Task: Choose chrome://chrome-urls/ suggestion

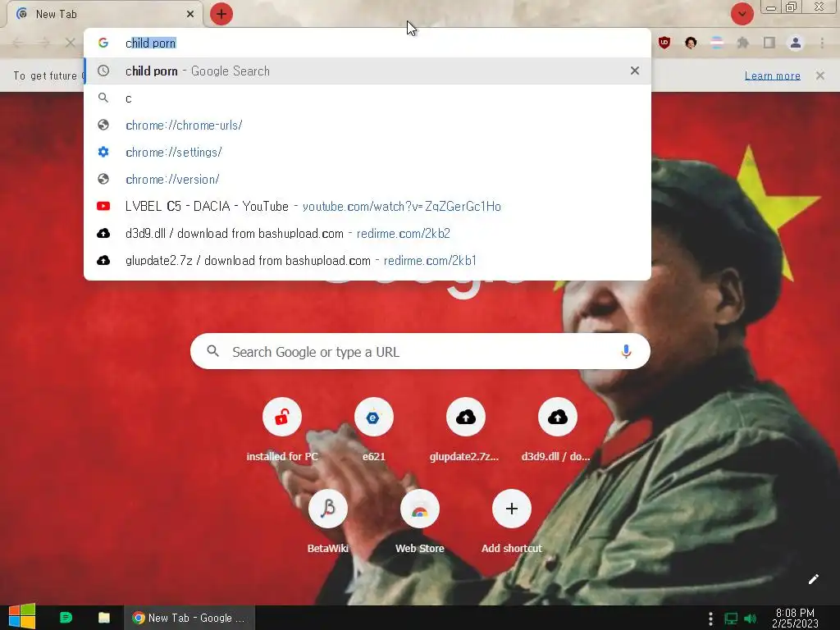Action: (x=367, y=125)
